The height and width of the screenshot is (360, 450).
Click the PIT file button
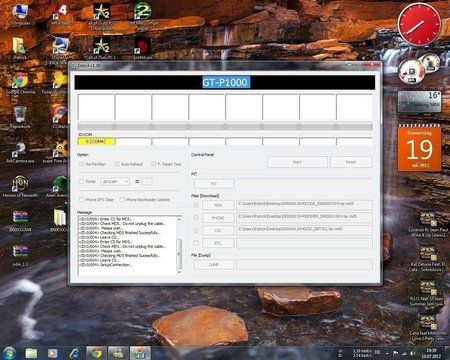214,184
